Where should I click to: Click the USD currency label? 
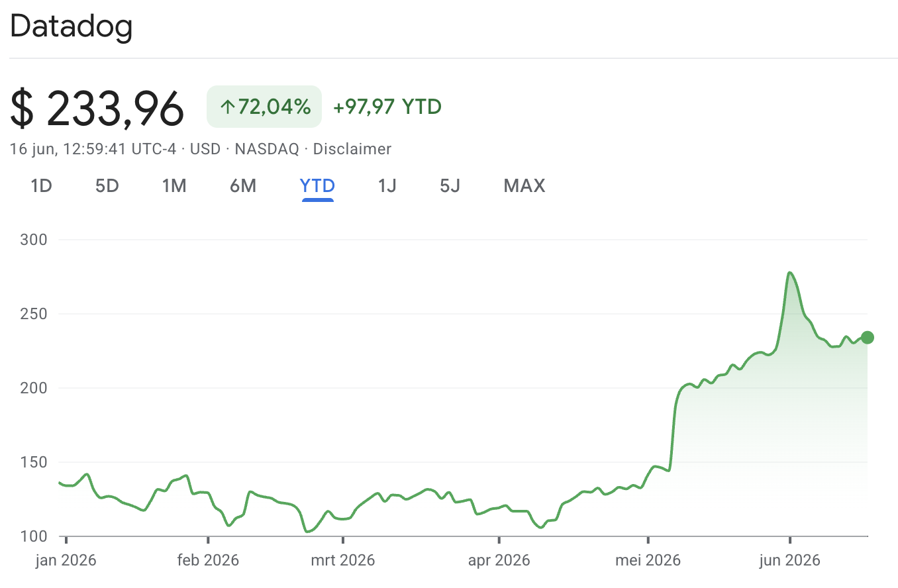pos(205,149)
